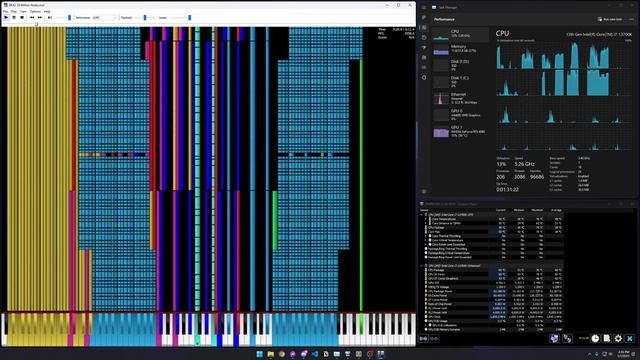
Task: Open Startup apps icon in Task Manager sidebar
Action: [424, 47]
